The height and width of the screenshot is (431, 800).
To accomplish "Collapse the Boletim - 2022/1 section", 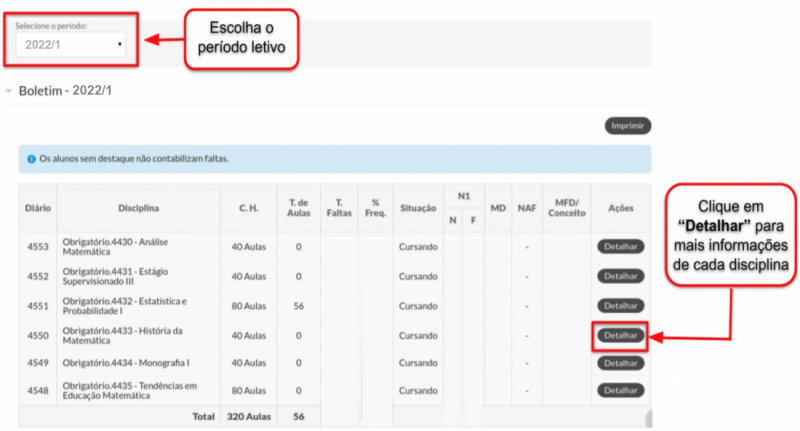I will point(9,91).
